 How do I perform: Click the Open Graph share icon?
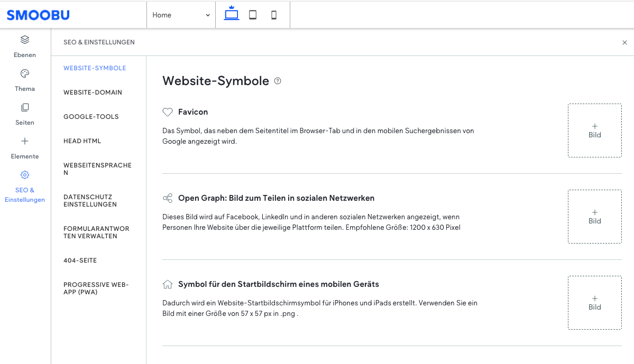coord(168,198)
